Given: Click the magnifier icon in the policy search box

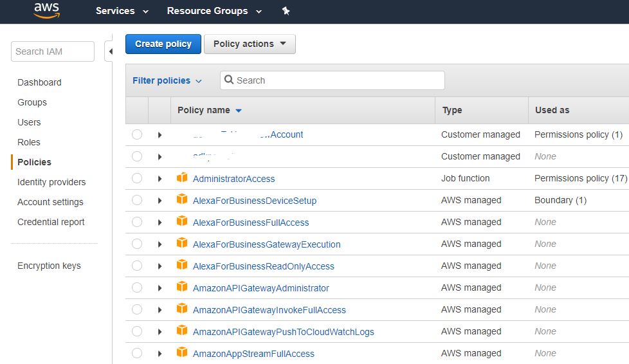Looking at the screenshot, I should point(229,80).
